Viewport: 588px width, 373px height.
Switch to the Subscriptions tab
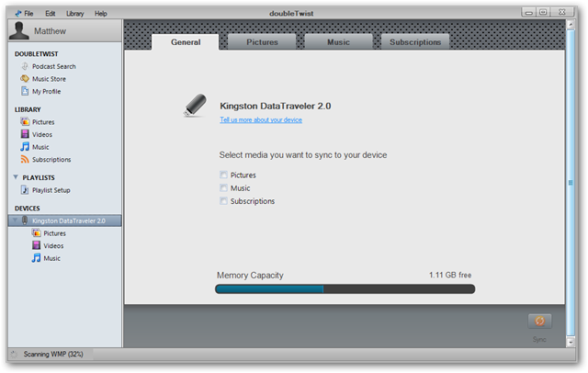coord(415,42)
